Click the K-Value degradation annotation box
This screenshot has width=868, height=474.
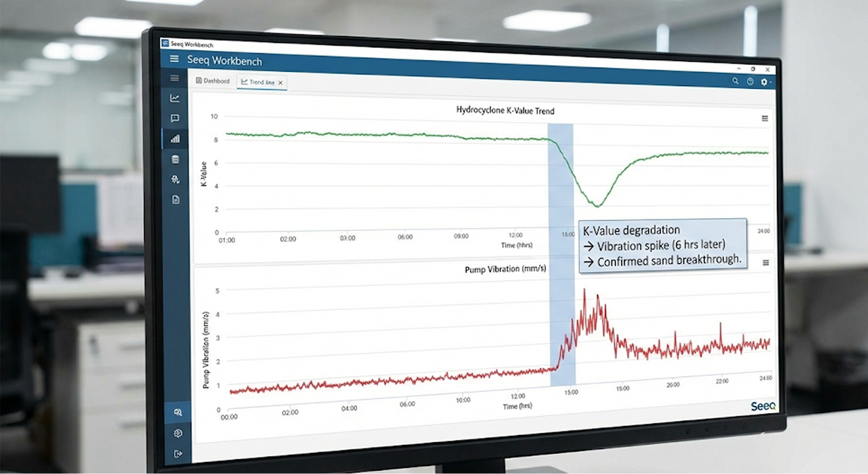coord(662,246)
